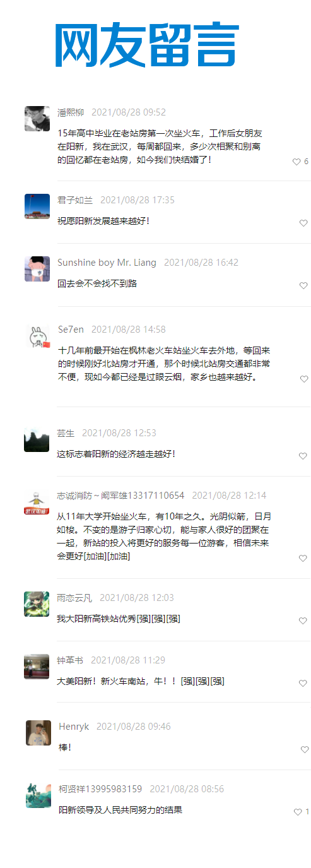Open username Sunshine boy Mr. Liang
Image resolution: width=311 pixels, height=868 pixels.
click(x=107, y=263)
